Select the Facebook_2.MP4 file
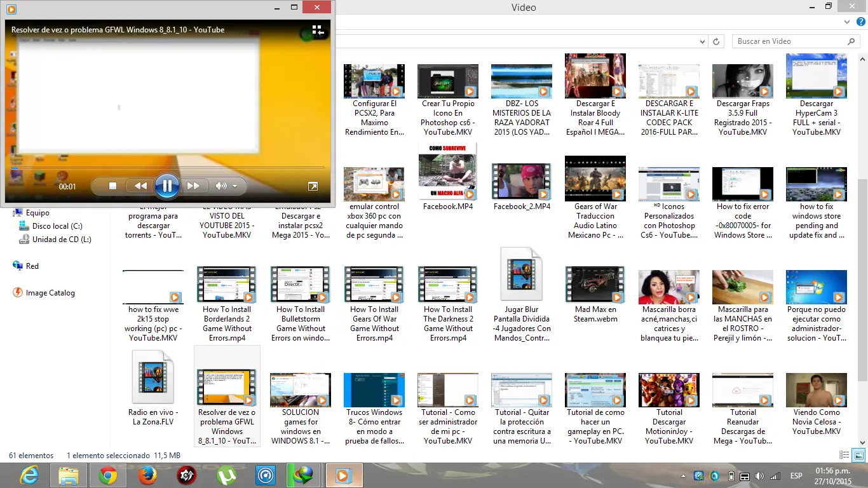Screen dimensions: 868x488 [522, 187]
